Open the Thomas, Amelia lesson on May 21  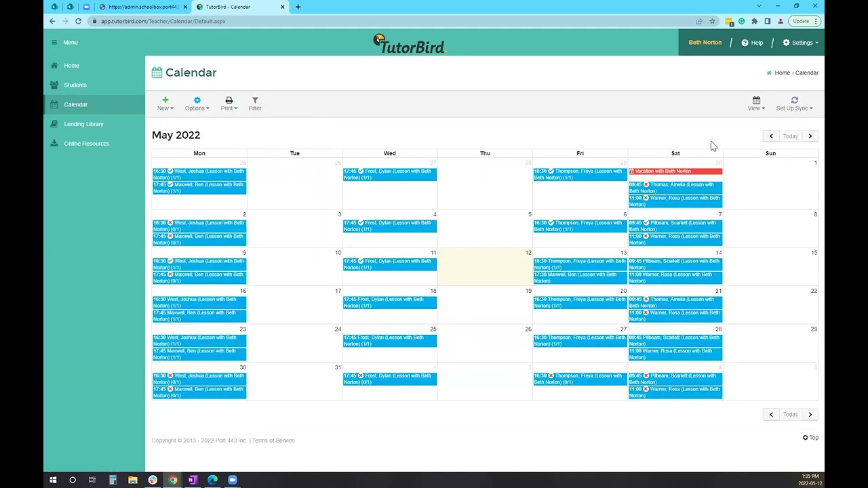(x=675, y=303)
